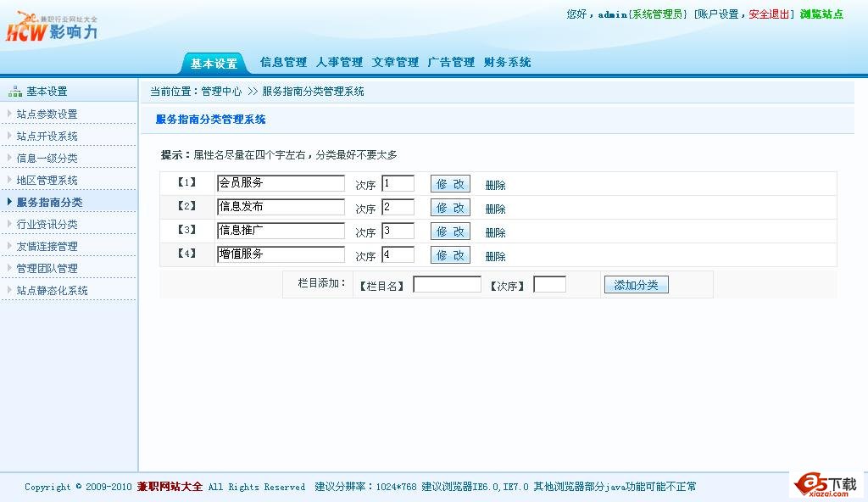Image resolution: width=868 pixels, height=502 pixels.
Task: Select 服务指南分类 in sidebar
Action: point(49,202)
